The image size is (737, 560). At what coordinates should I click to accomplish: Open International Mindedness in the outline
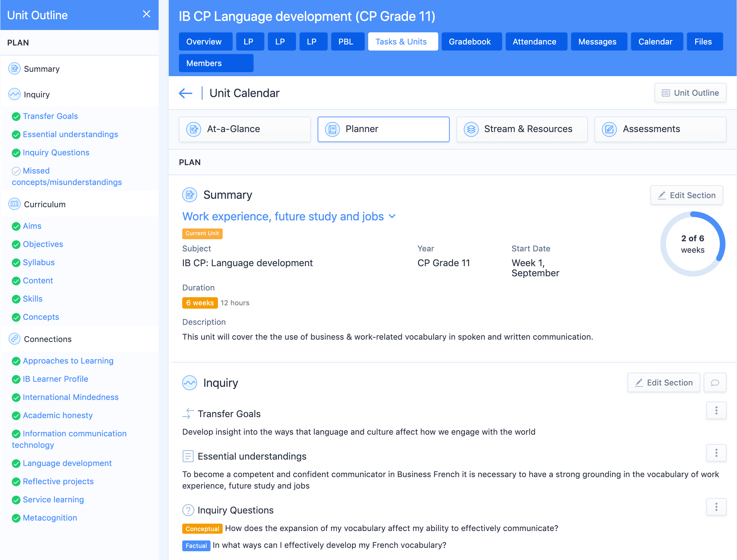click(71, 397)
